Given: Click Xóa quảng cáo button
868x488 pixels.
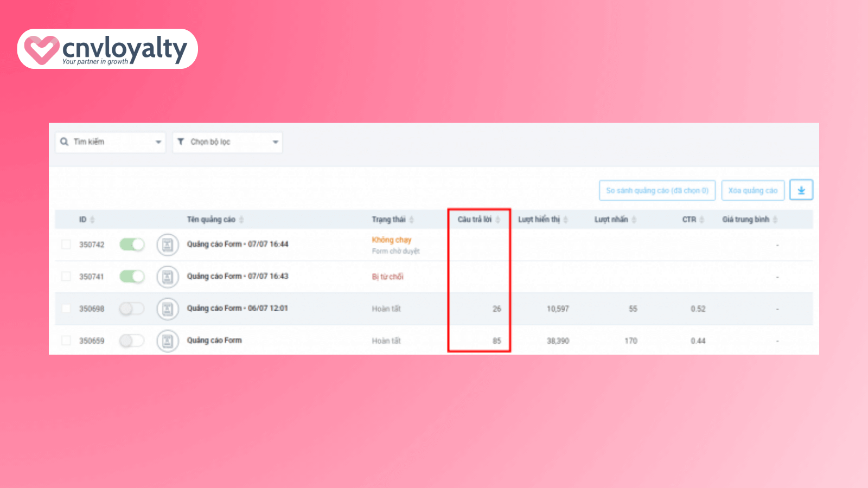Looking at the screenshot, I should [x=752, y=190].
